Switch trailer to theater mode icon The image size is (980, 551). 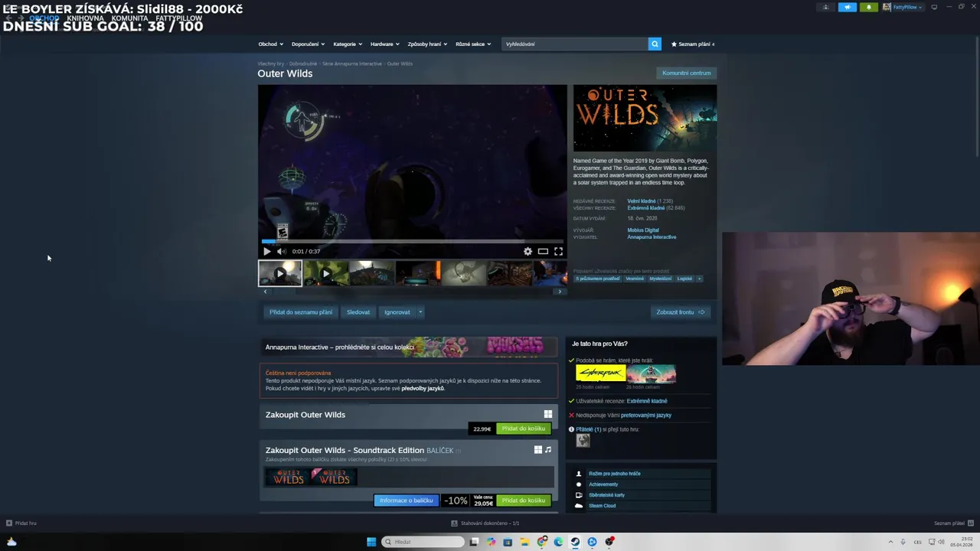click(543, 251)
